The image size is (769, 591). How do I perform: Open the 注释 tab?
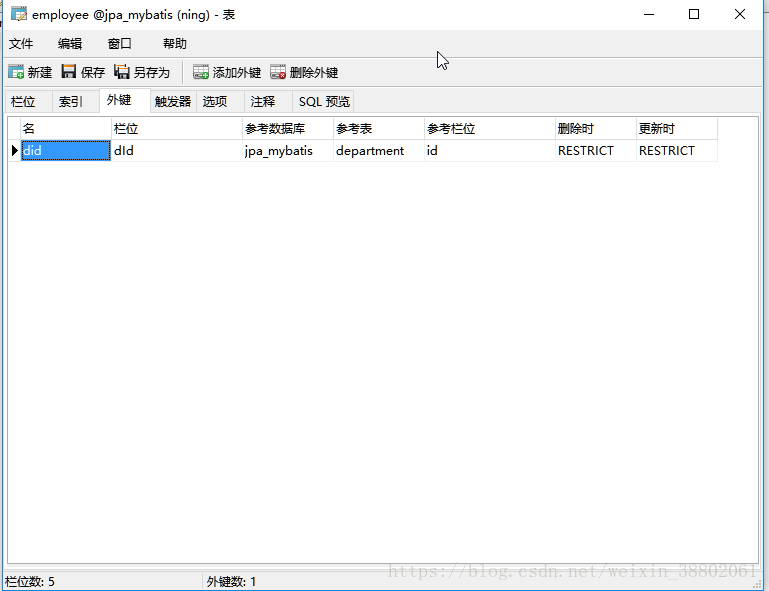pyautogui.click(x=268, y=102)
